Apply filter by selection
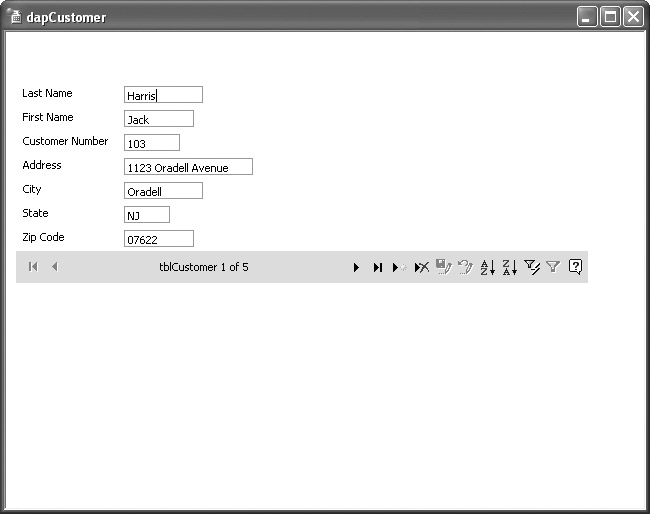 click(x=532, y=267)
